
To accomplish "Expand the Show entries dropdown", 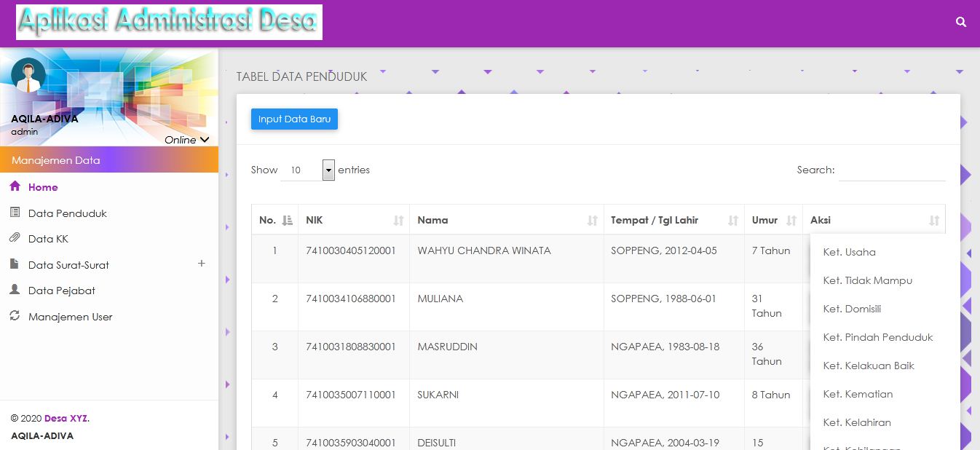I will (x=328, y=170).
